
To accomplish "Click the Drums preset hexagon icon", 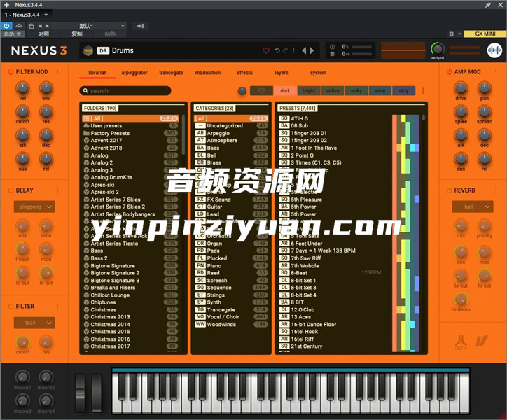I will click(88, 51).
